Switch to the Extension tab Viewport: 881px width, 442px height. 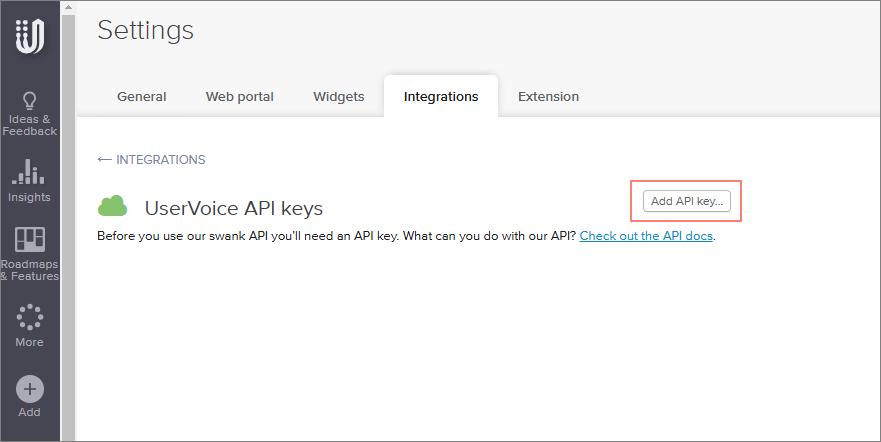coord(548,97)
